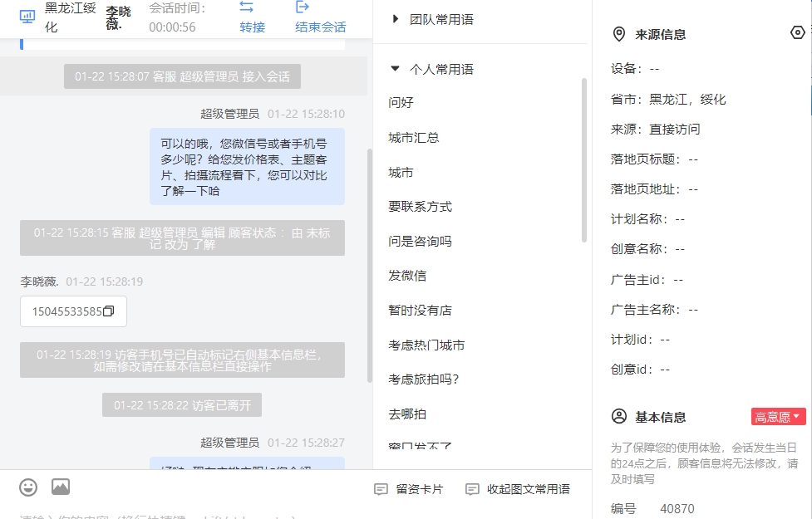The image size is (812, 519).
Task: Click the visitor name 李晓薇 in header
Action: click(x=118, y=17)
